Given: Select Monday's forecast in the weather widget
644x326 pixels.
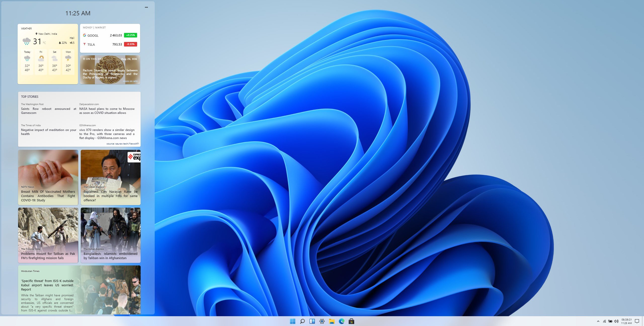Looking at the screenshot, I should coord(68,62).
